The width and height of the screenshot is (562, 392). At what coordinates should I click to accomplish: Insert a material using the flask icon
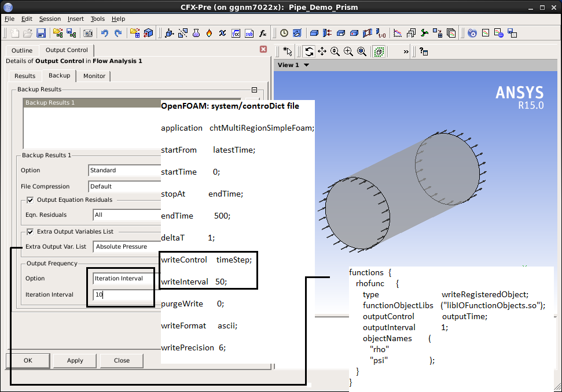196,34
